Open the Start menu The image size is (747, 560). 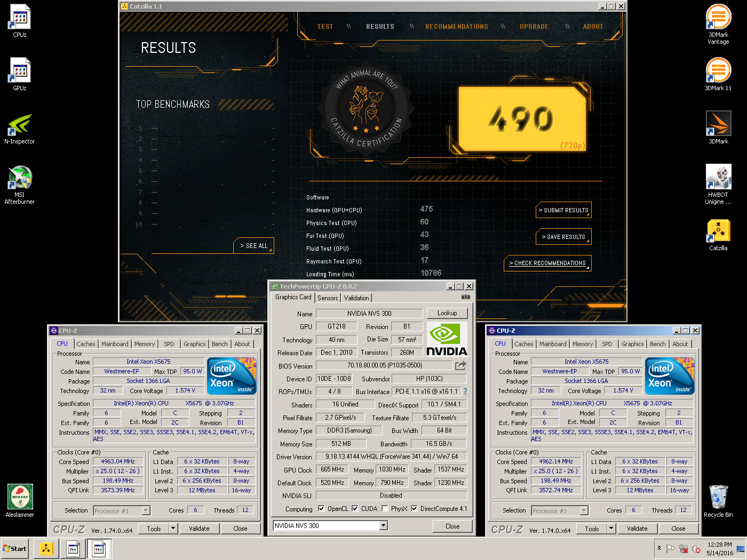[x=15, y=548]
